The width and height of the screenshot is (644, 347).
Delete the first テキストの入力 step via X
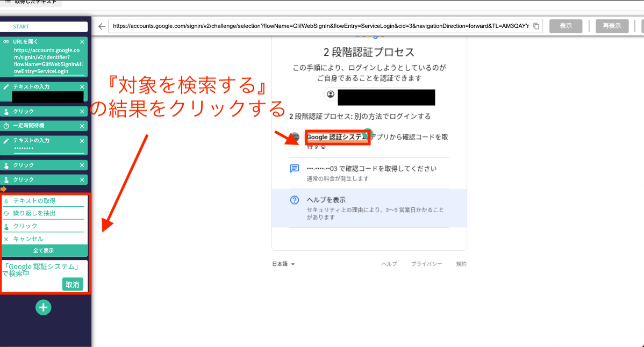point(82,86)
